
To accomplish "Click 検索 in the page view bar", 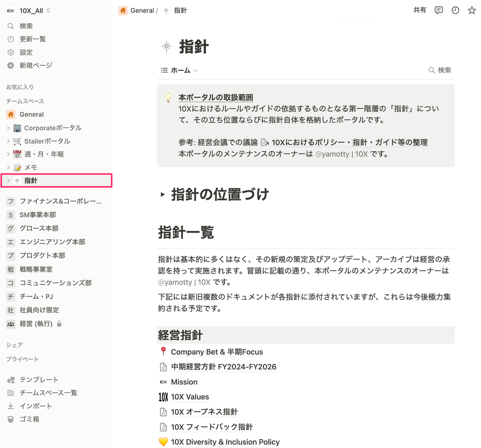I will click(x=440, y=70).
